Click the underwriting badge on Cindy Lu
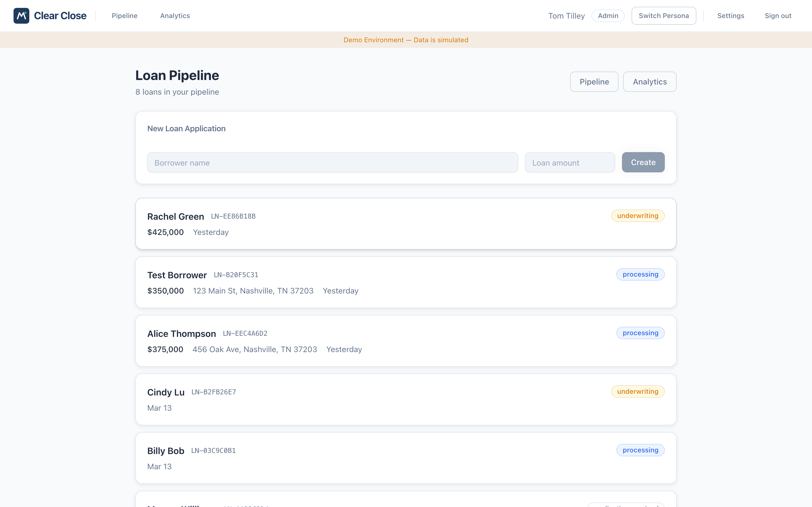This screenshot has height=507, width=812. pos(637,391)
